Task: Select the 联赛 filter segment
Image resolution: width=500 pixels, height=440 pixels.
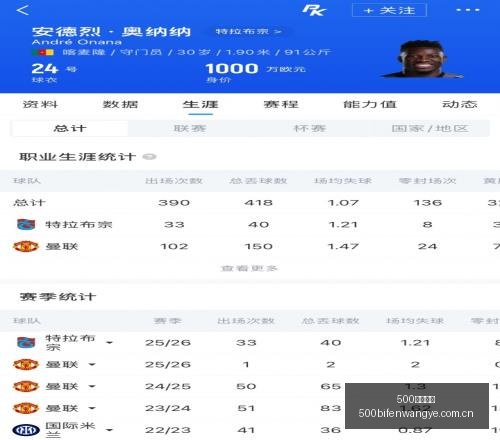Action: point(190,128)
